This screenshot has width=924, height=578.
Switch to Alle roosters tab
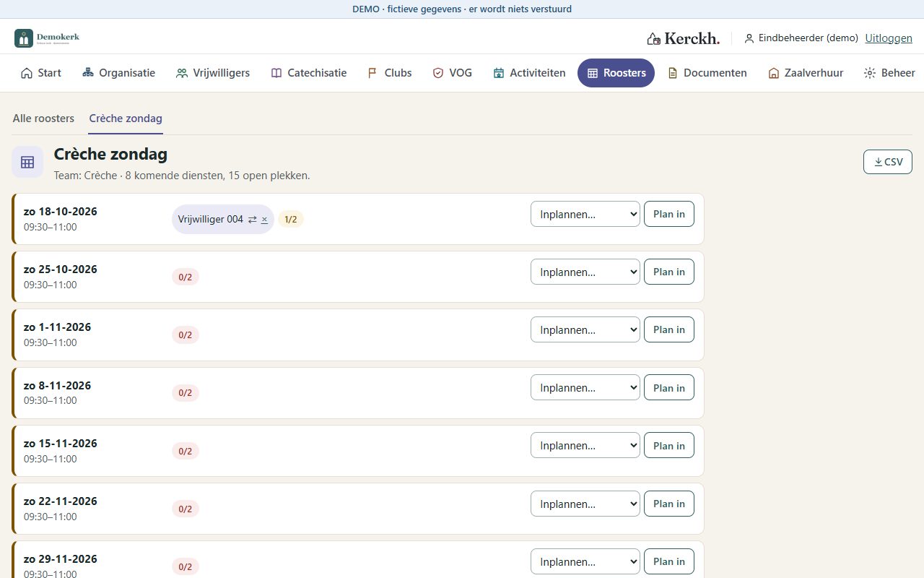[43, 118]
